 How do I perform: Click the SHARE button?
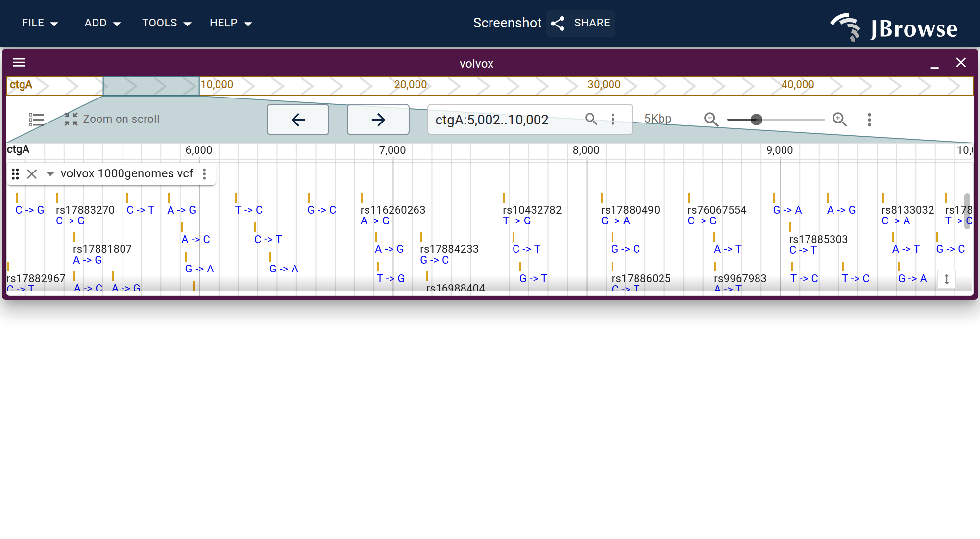581,23
